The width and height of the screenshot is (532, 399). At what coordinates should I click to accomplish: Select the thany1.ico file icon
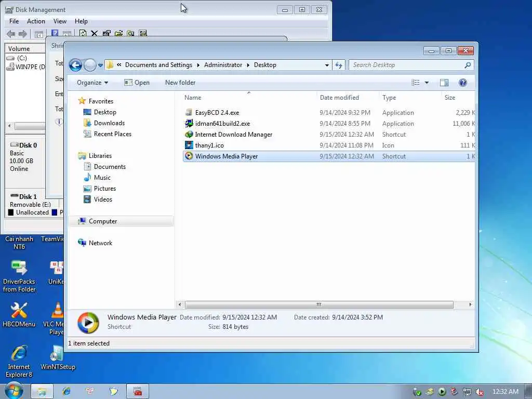pyautogui.click(x=189, y=145)
